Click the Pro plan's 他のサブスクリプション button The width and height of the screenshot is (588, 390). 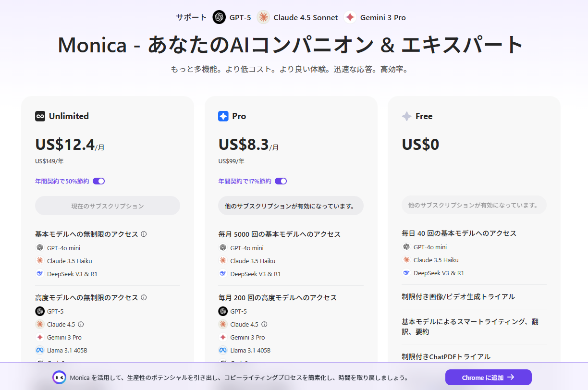coord(291,206)
